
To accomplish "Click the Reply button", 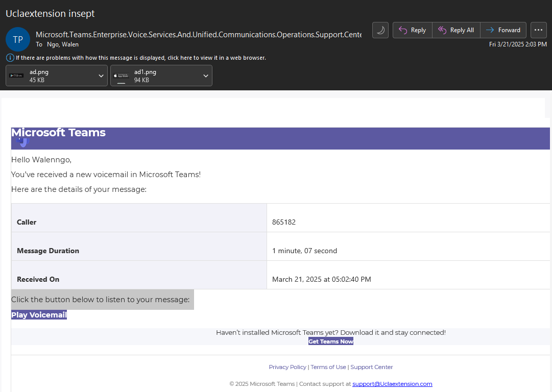I will [412, 30].
